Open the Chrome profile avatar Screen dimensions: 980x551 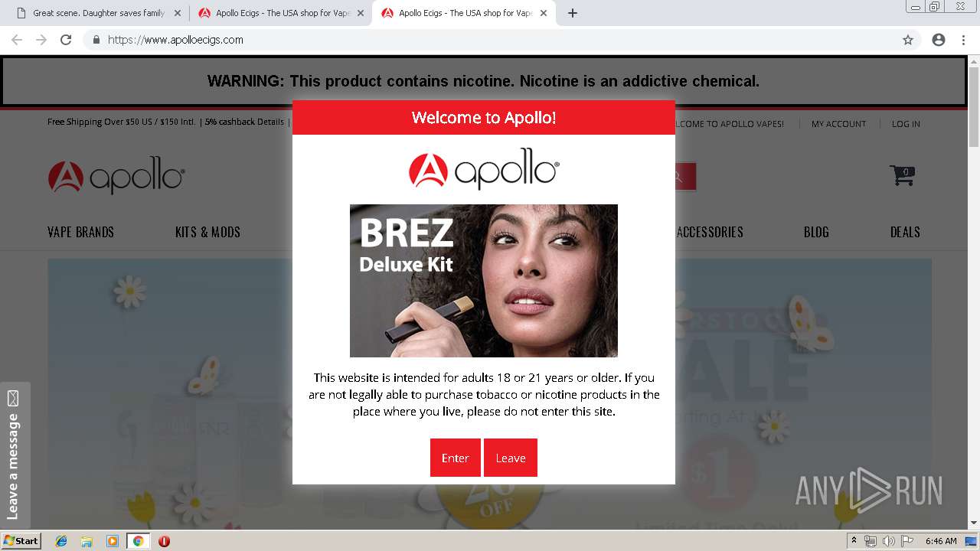(x=939, y=40)
